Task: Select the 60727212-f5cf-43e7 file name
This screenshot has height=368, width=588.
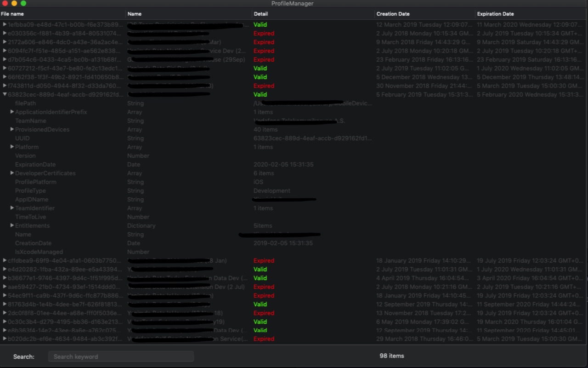Action: click(x=65, y=68)
